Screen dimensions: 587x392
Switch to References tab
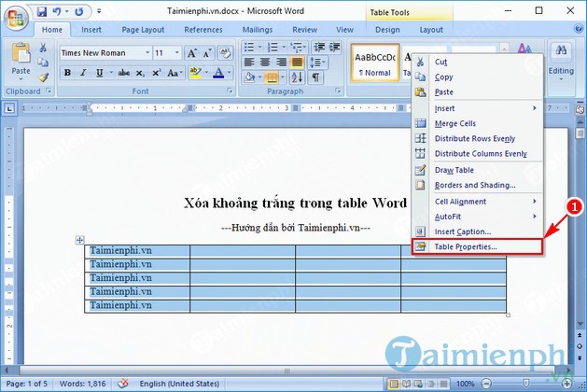point(203,30)
